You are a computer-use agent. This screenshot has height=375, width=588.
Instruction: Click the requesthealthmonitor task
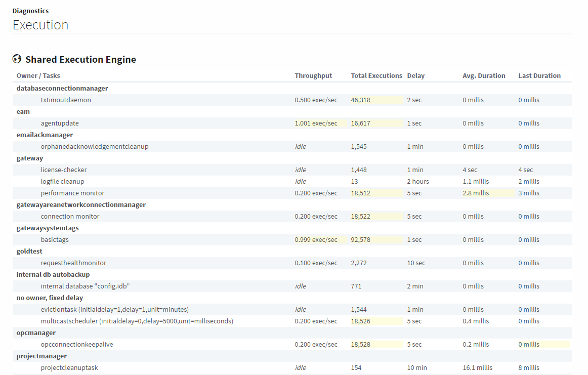(x=73, y=263)
